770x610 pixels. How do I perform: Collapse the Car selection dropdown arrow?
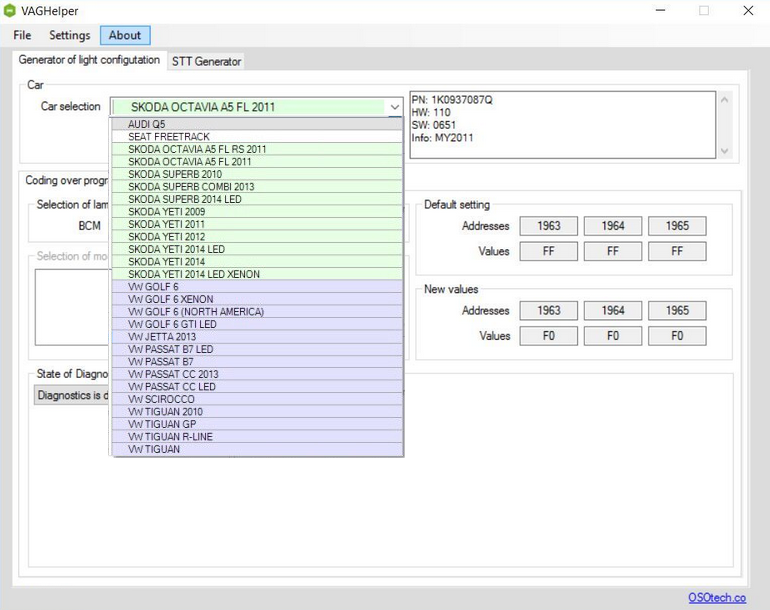pyautogui.click(x=394, y=107)
